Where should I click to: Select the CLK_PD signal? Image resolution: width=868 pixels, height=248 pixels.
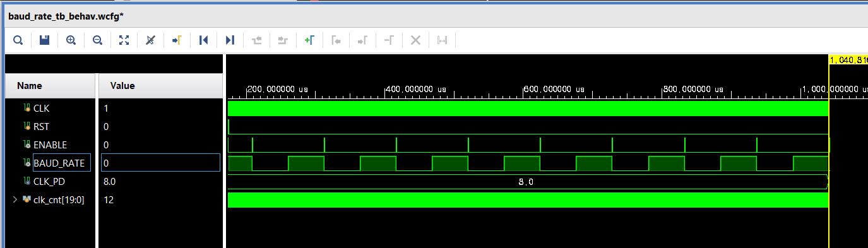49,182
